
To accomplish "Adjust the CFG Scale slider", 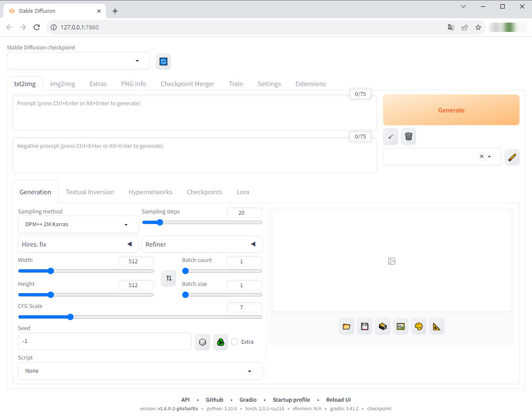I will click(140, 317).
